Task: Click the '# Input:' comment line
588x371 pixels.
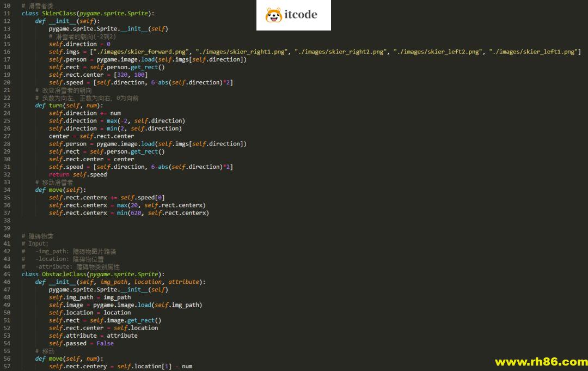Action: (x=35, y=244)
